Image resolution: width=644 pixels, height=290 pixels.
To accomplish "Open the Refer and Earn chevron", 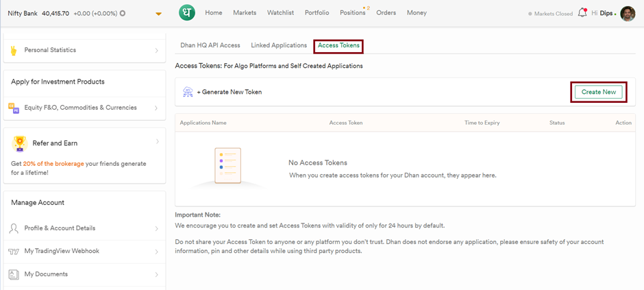I will coord(156,142).
